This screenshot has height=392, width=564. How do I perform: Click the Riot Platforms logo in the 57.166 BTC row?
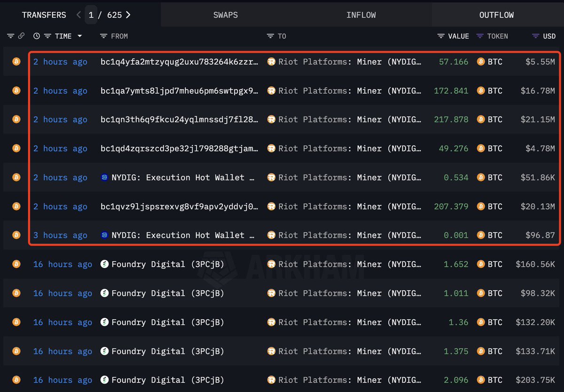271,61
